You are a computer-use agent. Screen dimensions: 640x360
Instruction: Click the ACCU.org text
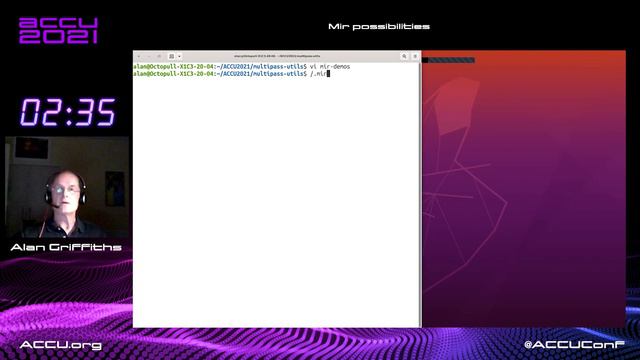[x=61, y=345]
